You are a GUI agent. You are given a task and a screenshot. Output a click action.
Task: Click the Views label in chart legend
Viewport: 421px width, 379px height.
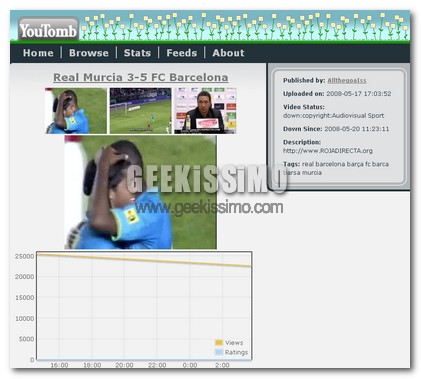coord(234,343)
